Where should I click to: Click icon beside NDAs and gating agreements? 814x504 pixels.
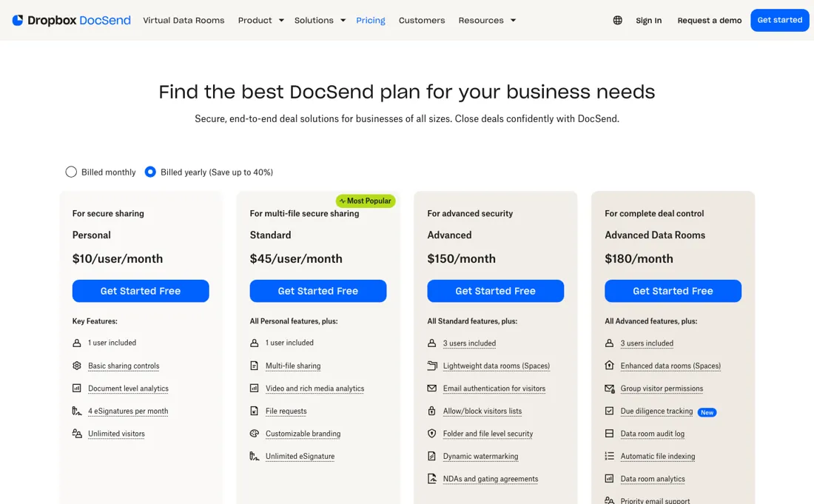pyautogui.click(x=432, y=479)
